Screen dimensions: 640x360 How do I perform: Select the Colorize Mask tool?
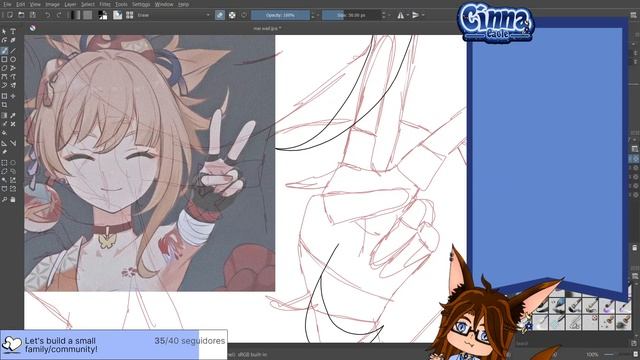[4, 124]
